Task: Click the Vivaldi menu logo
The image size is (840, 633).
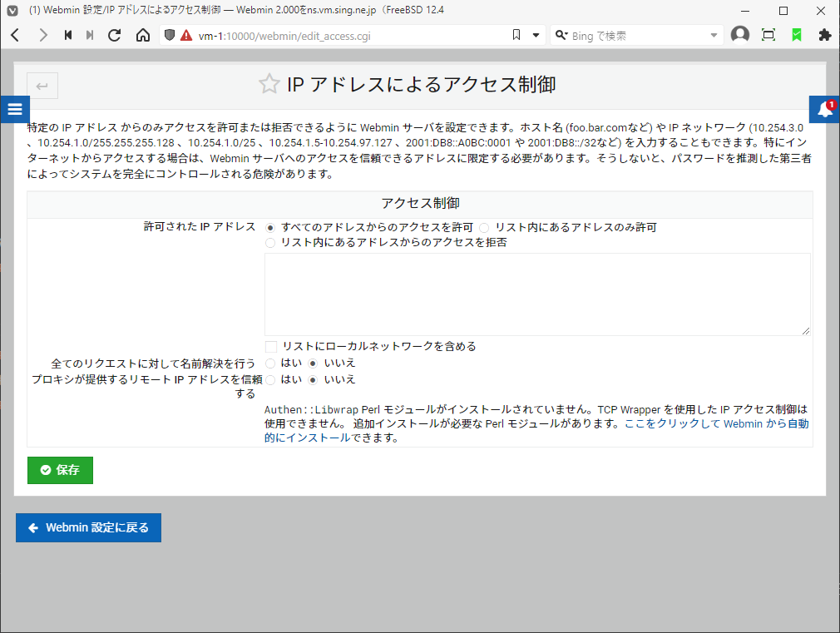Action: tap(12, 11)
